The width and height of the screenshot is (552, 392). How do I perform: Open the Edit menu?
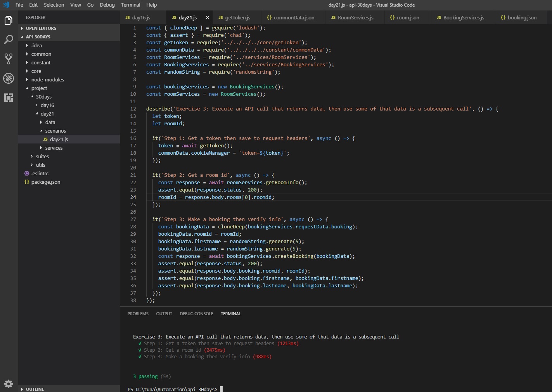(x=33, y=5)
